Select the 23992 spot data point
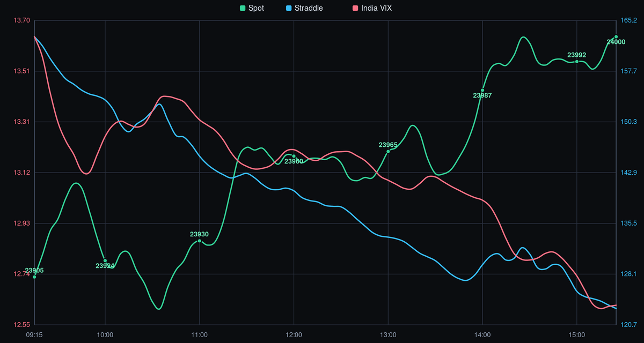 tap(577, 62)
